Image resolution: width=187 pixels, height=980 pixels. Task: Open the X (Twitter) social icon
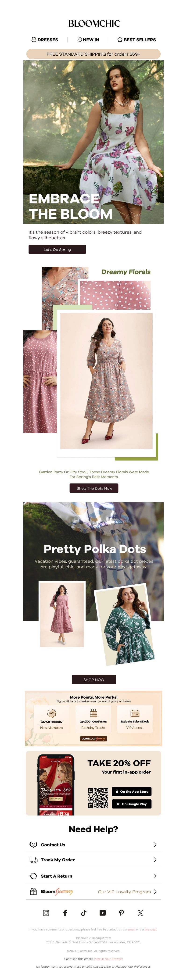click(140, 913)
